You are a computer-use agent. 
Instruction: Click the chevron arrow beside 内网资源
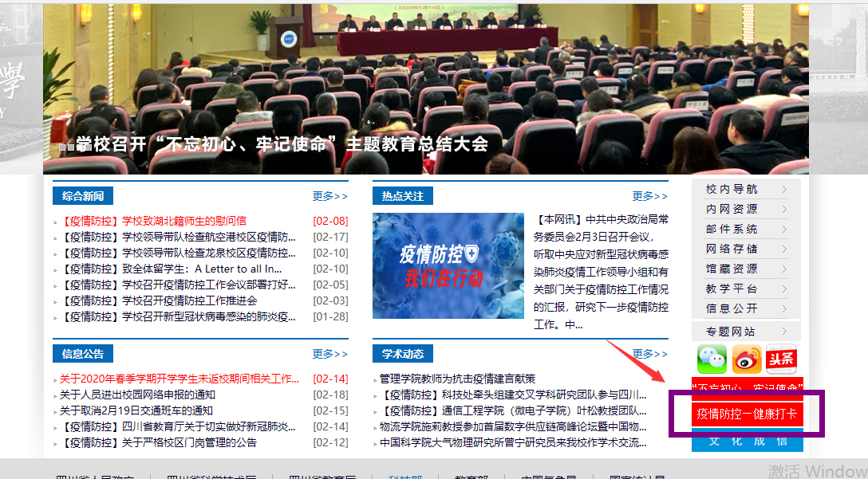784,209
